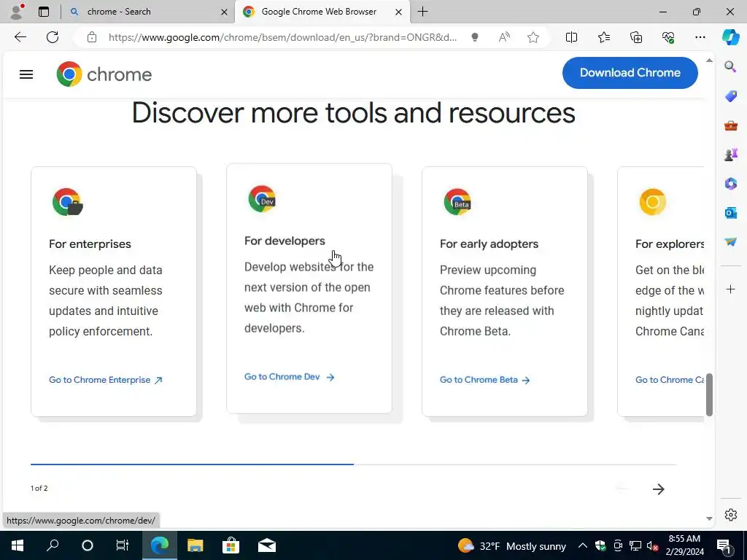Open Collections panel
The width and height of the screenshot is (747, 560).
click(636, 37)
